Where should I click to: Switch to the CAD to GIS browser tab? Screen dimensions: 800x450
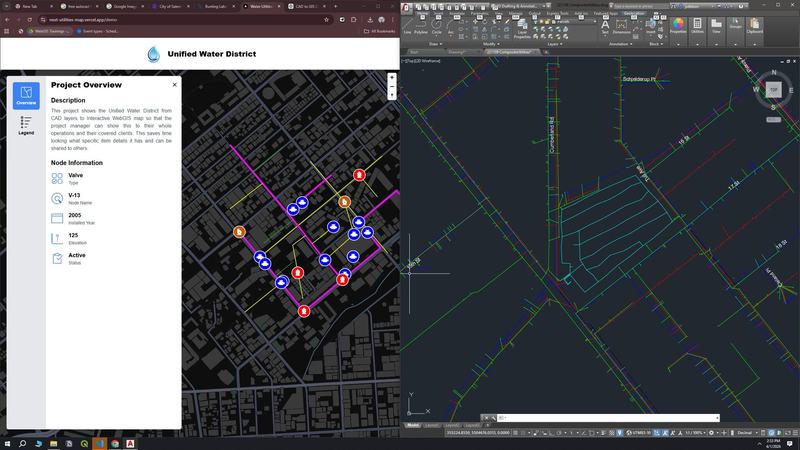(305, 6)
